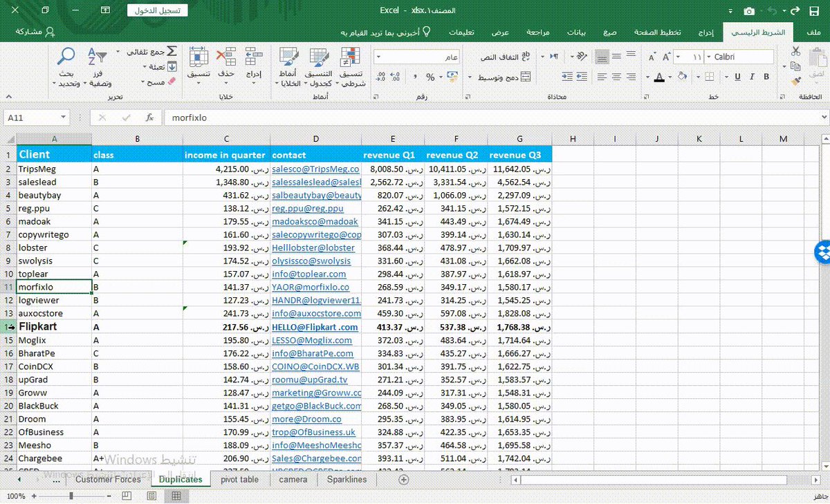
Task: Click the Save icon in quick access toolbar
Action: tap(815, 10)
